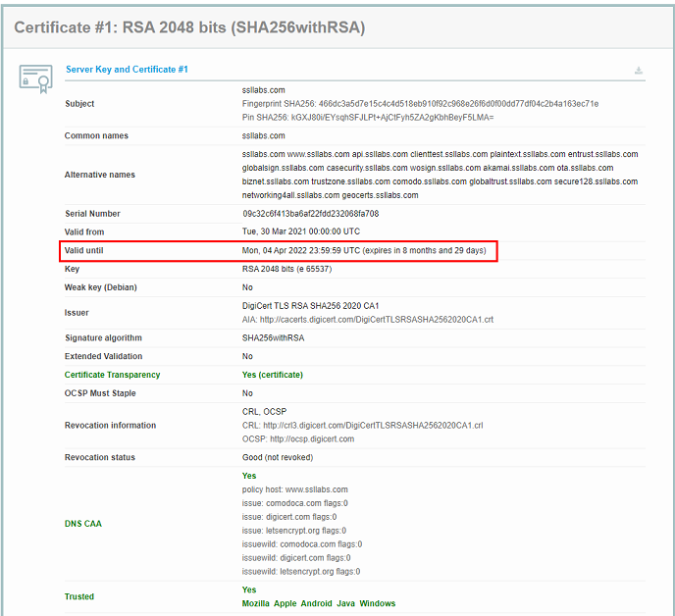
Task: Click the Windows trust store name
Action: 377,603
